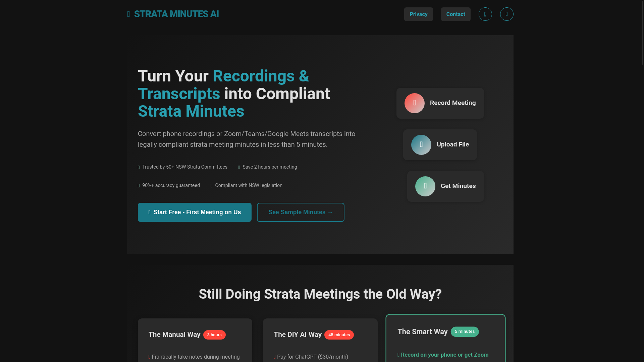Open the STRATA MINUTES AI home link
644x362 pixels.
[173, 14]
